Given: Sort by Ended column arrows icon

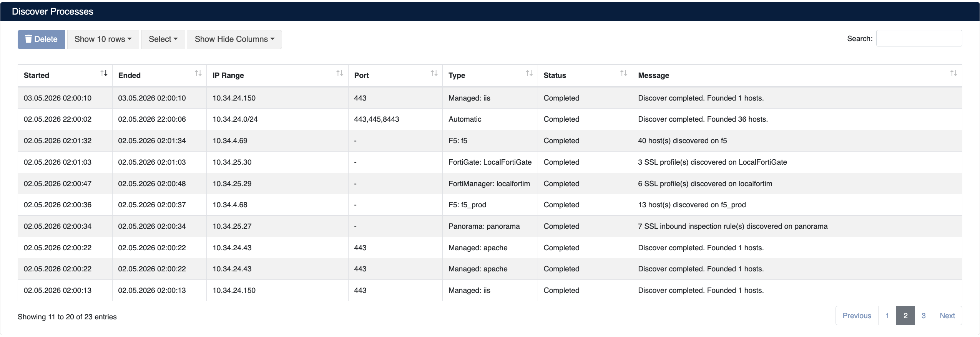Looking at the screenshot, I should [198, 73].
